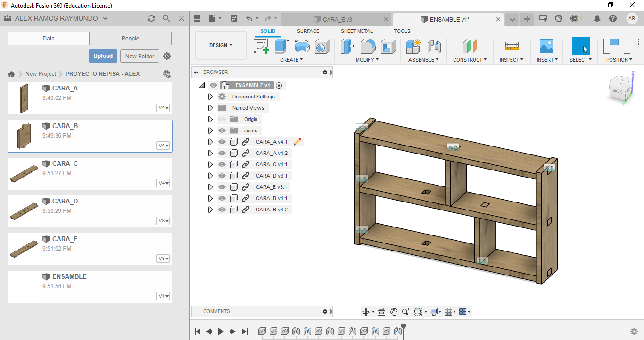The image size is (644, 340).
Task: Select the Fillet tool icon
Action: pos(368,46)
